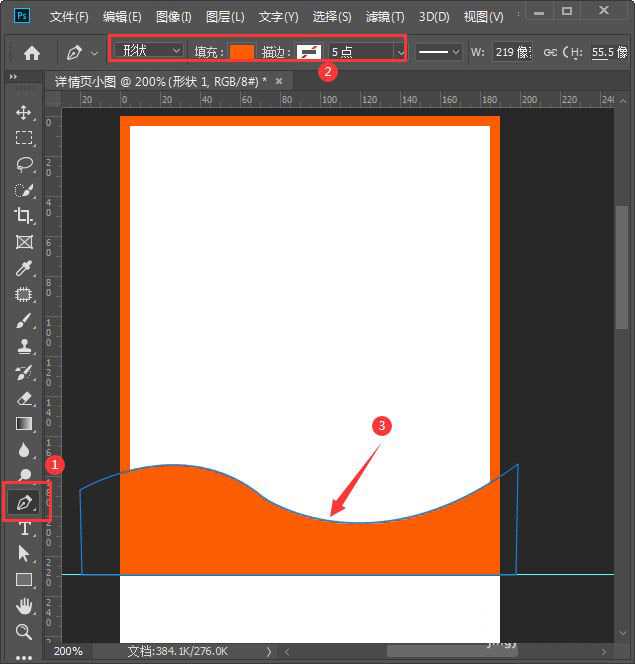Select the Brush tool
This screenshot has width=635, height=664.
point(24,321)
